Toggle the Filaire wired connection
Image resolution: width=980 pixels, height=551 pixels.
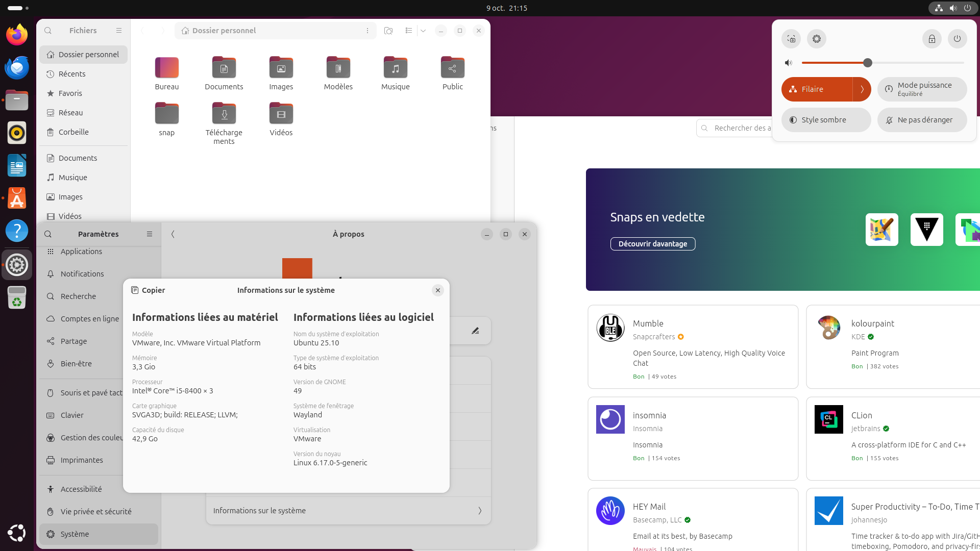(817, 89)
